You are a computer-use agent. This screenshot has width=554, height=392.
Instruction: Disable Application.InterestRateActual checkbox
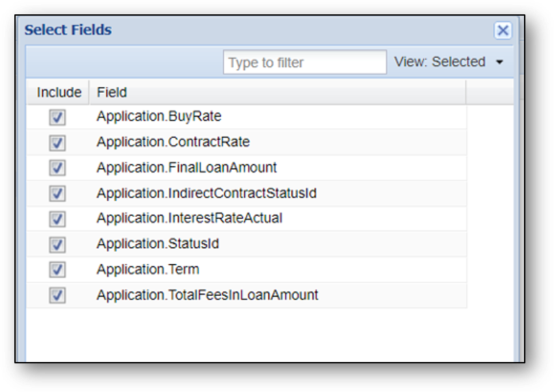click(x=57, y=219)
